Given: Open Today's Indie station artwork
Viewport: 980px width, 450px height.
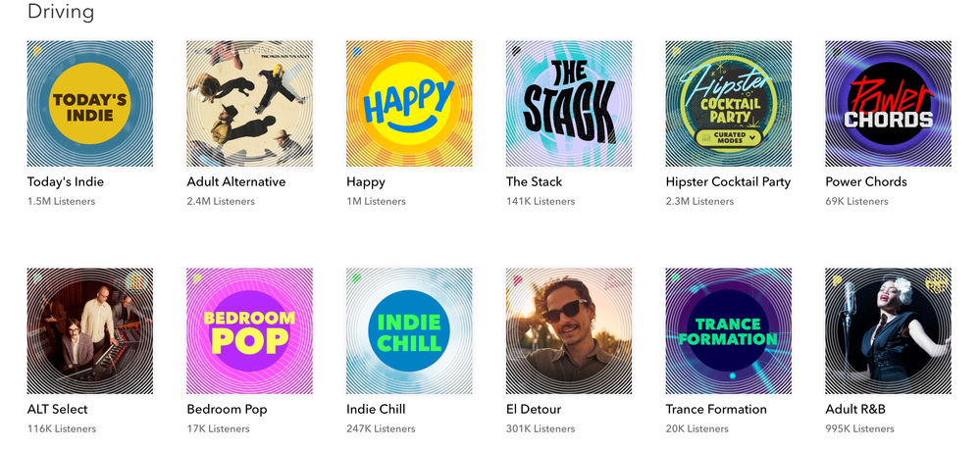Looking at the screenshot, I should [x=90, y=103].
